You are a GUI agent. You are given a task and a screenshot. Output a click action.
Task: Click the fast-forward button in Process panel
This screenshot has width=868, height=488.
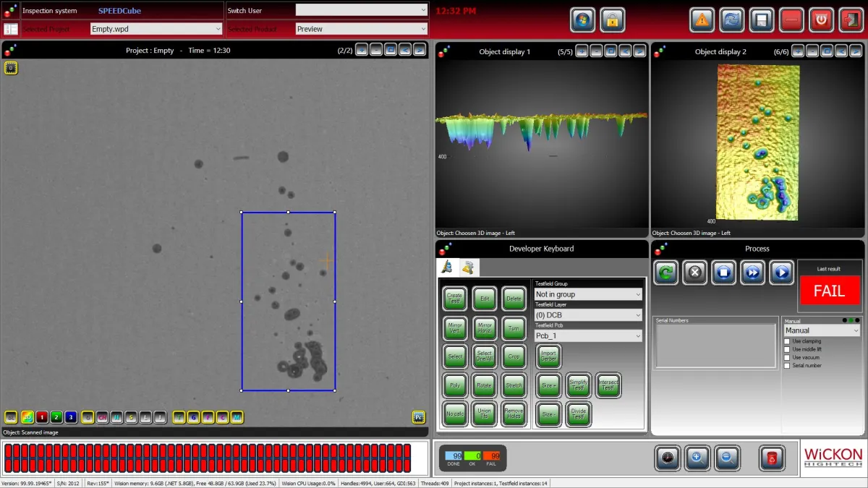pyautogui.click(x=752, y=273)
